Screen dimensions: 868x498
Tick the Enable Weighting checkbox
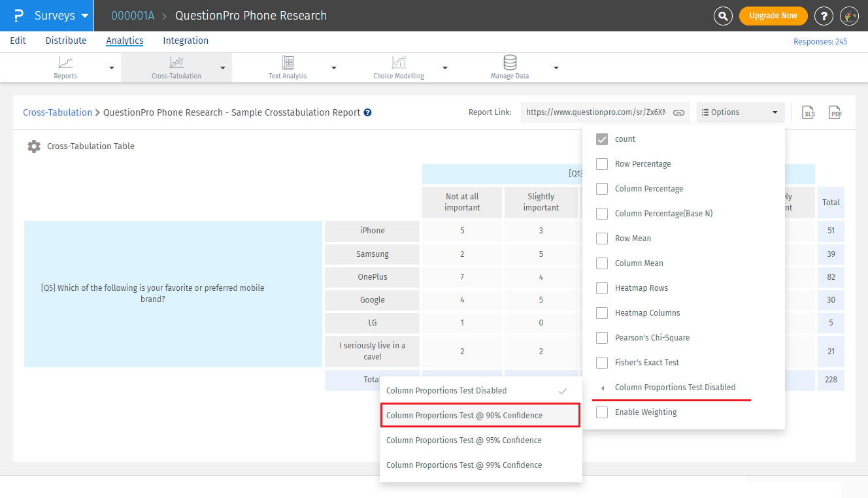(602, 412)
